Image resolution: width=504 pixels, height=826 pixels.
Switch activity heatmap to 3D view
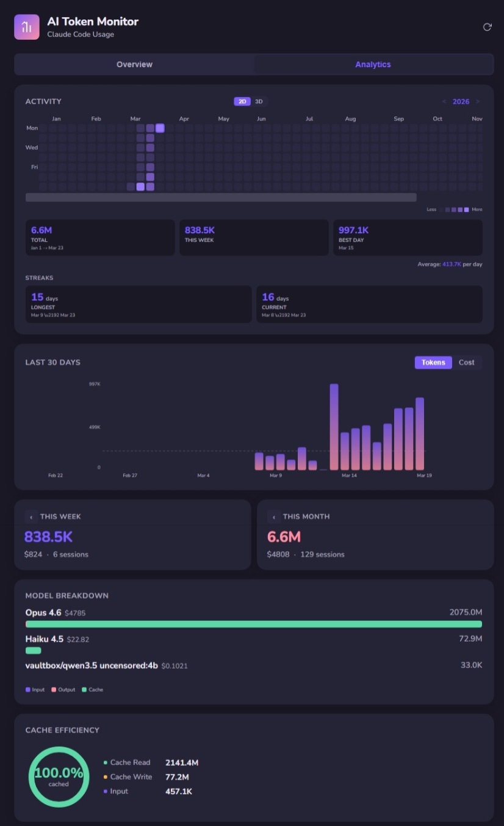tap(259, 102)
